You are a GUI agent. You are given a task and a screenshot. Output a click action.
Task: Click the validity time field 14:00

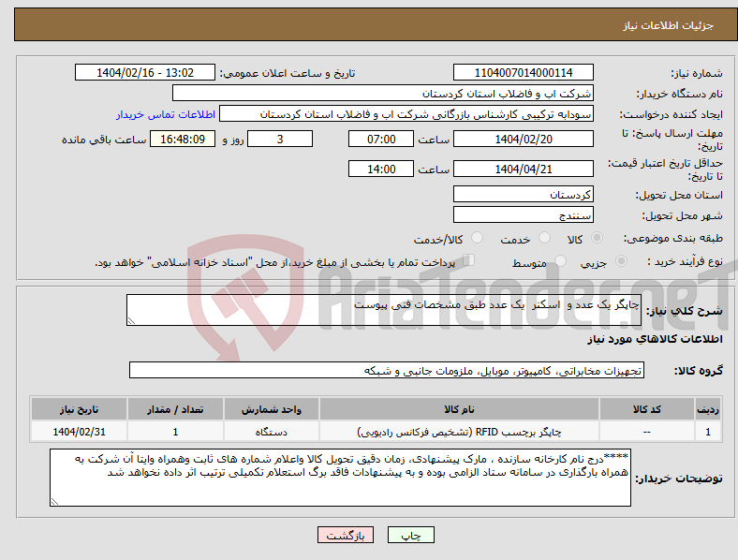tap(381, 169)
